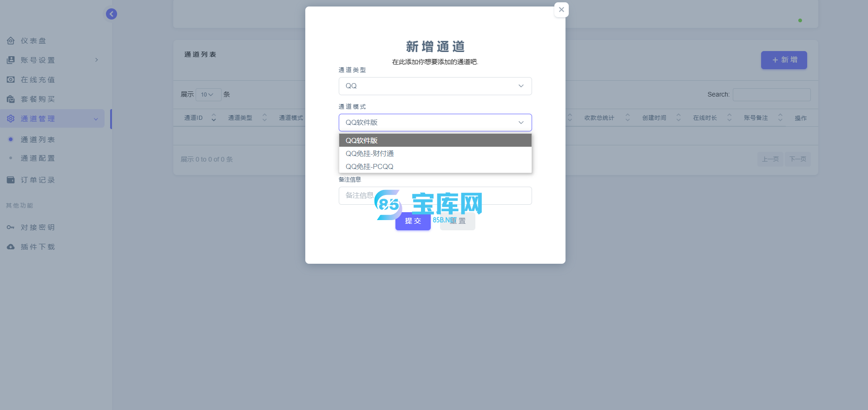This screenshot has width=868, height=410.
Task: Click the 插件下载 cloud download icon
Action: 11,247
